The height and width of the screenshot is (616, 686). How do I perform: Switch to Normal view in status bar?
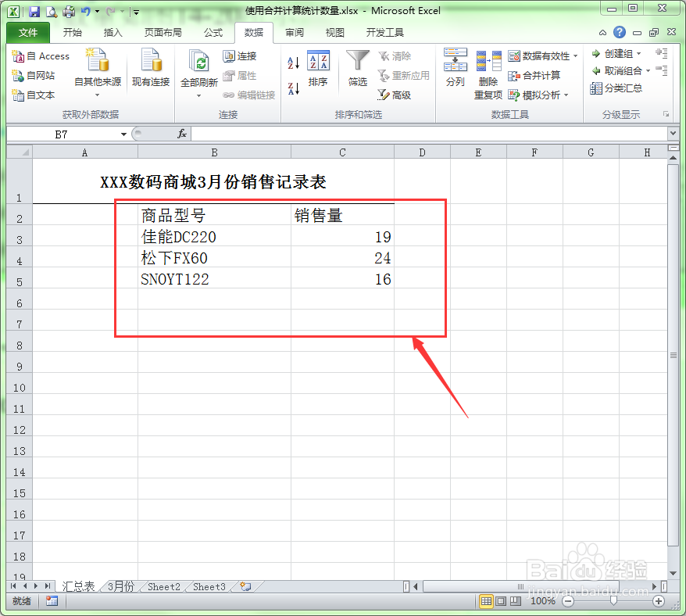pos(486,601)
